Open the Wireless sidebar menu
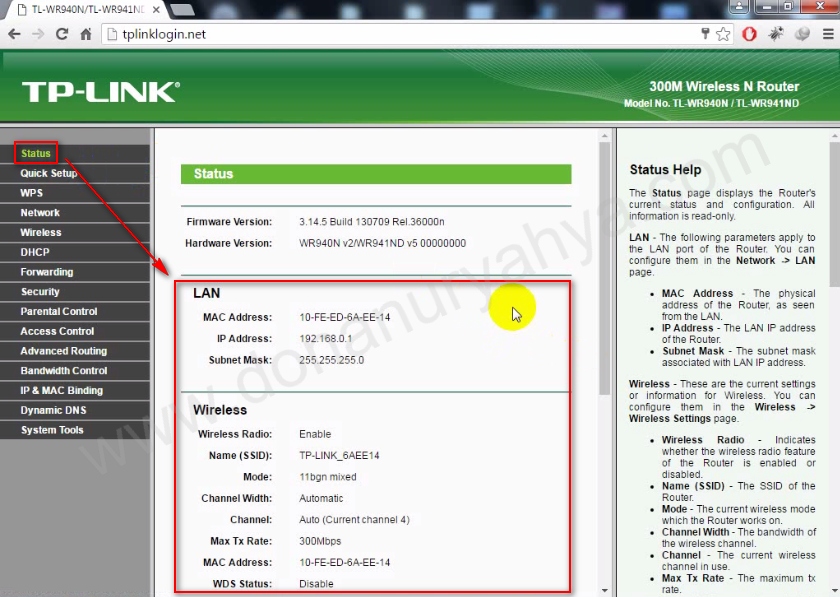This screenshot has height=597, width=840. pos(75,233)
